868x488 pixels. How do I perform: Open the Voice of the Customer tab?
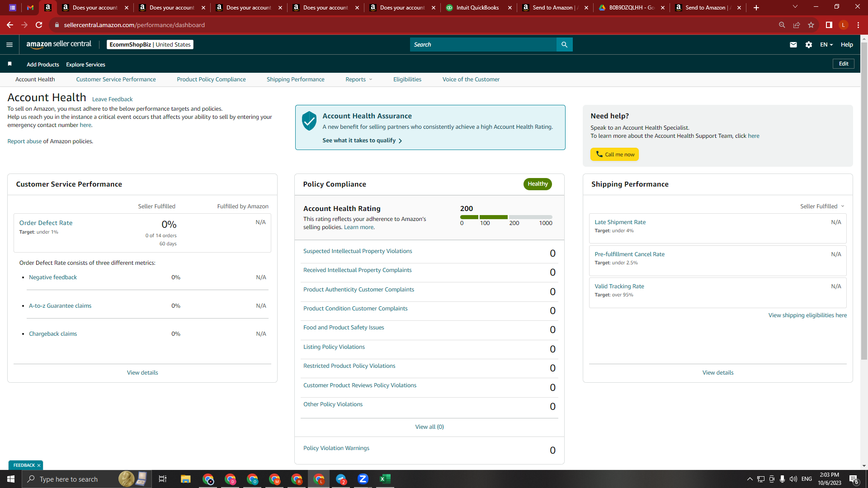click(471, 80)
